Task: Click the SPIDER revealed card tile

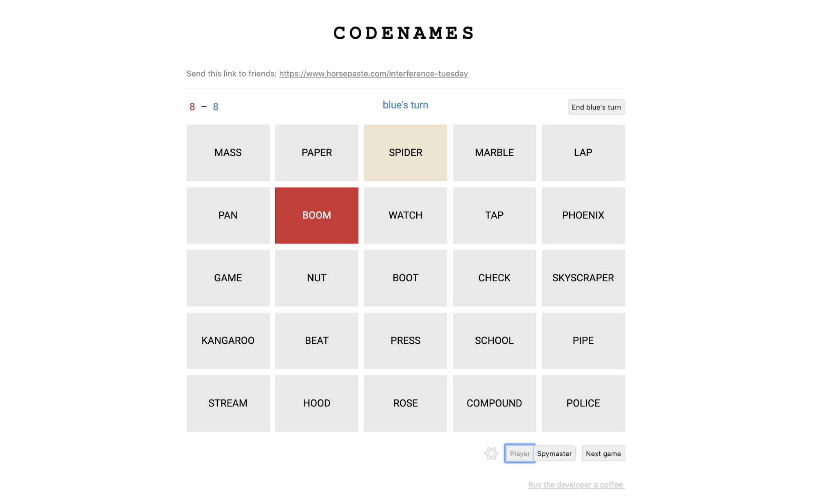Action: [406, 153]
